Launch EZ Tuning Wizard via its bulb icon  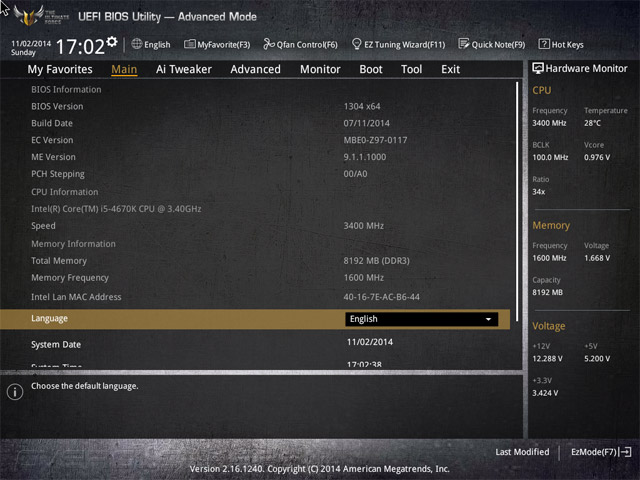point(356,44)
